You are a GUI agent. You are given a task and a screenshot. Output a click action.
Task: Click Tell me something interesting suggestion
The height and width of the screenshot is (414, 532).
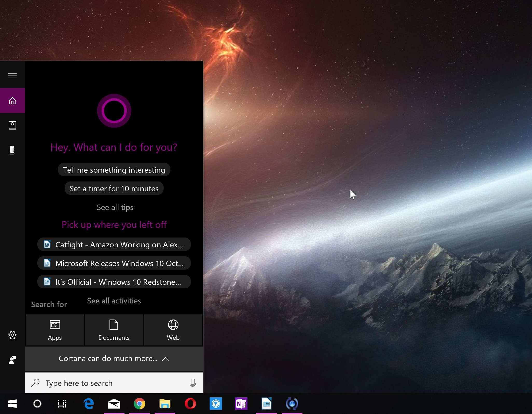[x=114, y=170]
